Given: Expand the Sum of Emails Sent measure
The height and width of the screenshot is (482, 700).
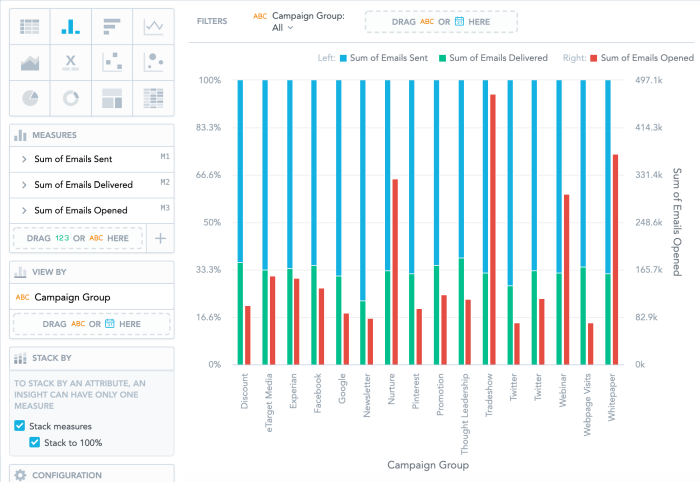Looking at the screenshot, I should pos(24,159).
